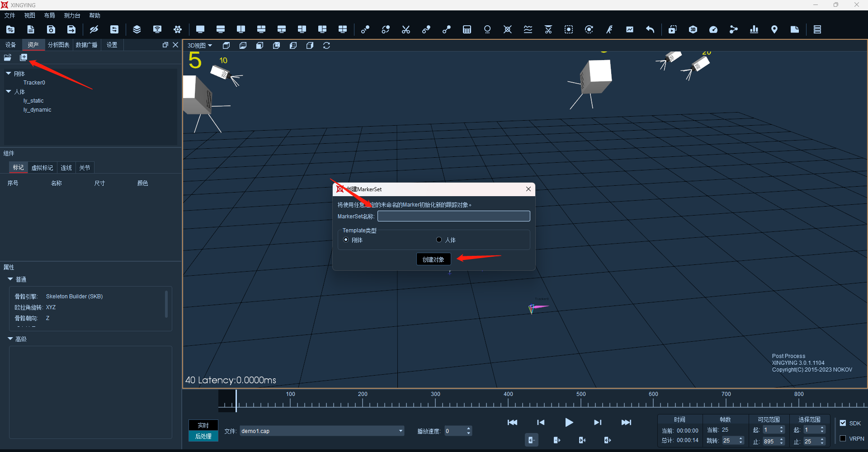Click the refresh icon in 3D view toolbar
The image size is (868, 452).
(x=326, y=45)
